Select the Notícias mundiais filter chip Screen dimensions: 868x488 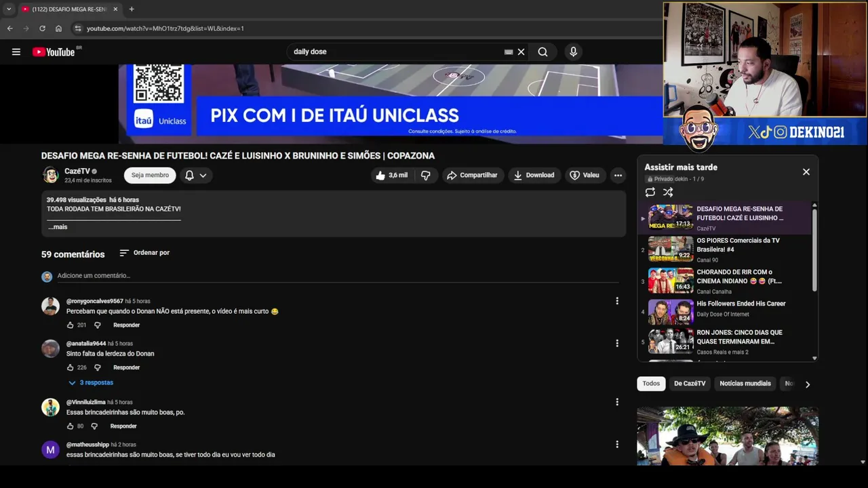pyautogui.click(x=745, y=384)
